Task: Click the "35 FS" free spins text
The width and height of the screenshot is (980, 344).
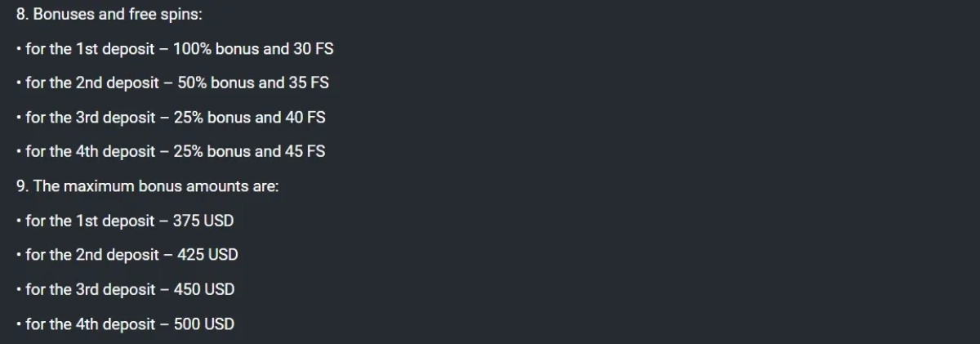Action: (x=309, y=83)
